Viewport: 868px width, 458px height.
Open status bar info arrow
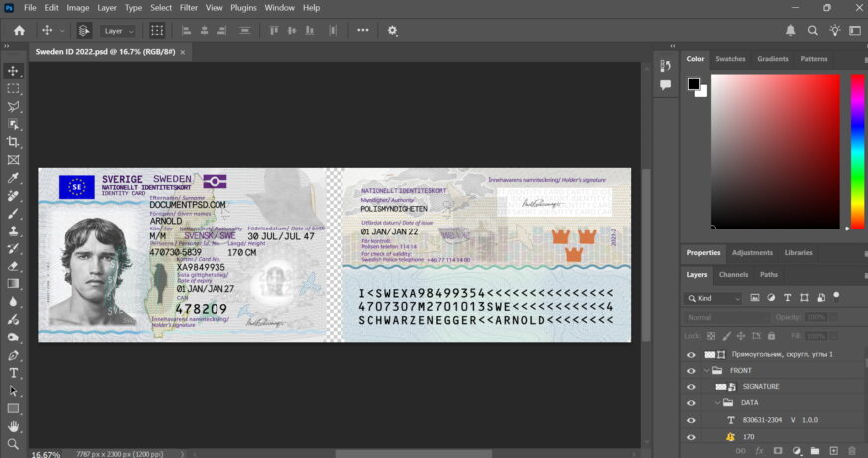tap(181, 454)
